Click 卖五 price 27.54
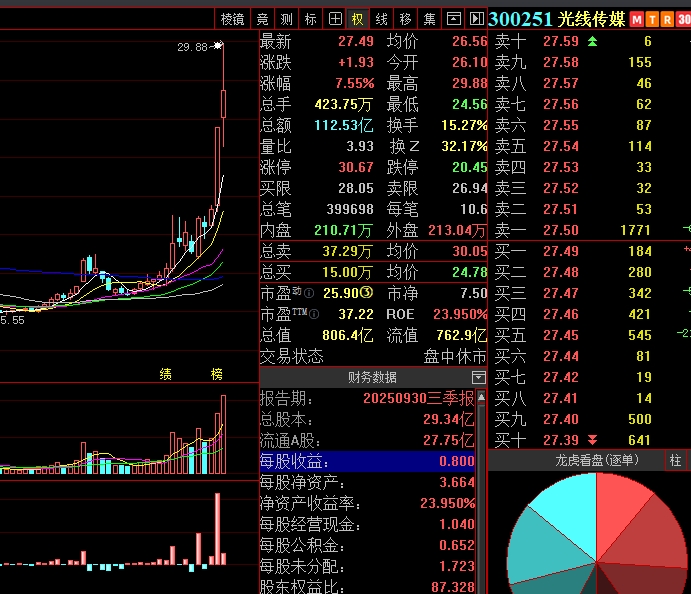 (x=561, y=146)
